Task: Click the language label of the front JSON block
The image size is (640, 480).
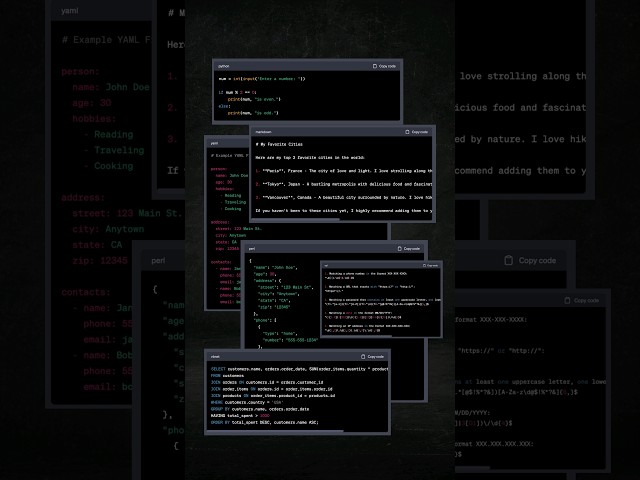Action: (252, 249)
